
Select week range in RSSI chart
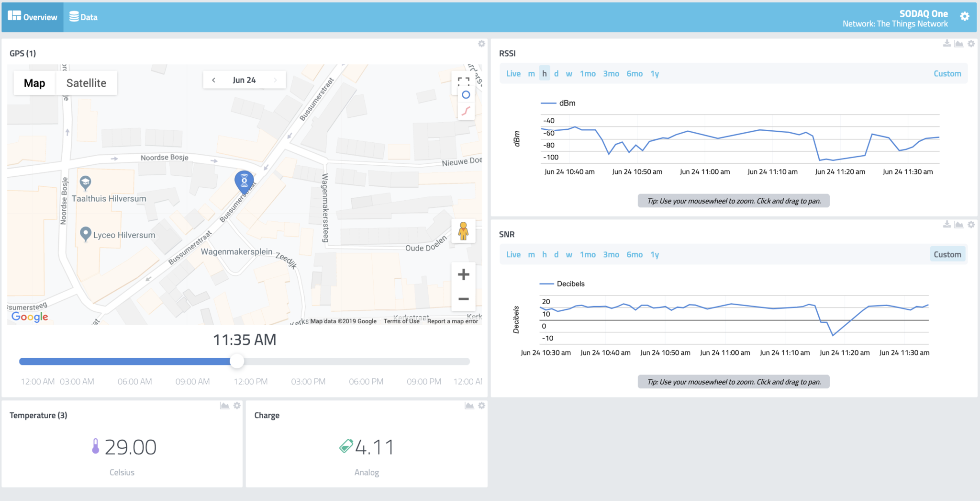click(x=569, y=73)
